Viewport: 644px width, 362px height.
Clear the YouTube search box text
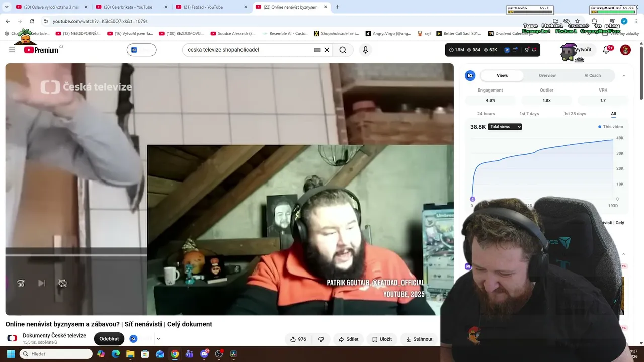tap(327, 50)
